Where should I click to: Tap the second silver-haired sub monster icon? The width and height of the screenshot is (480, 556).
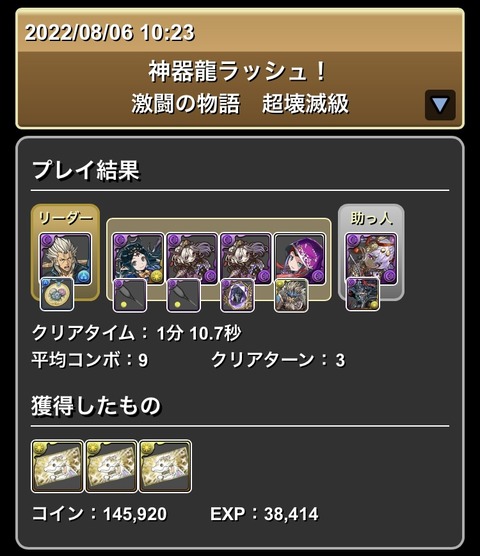click(x=192, y=259)
